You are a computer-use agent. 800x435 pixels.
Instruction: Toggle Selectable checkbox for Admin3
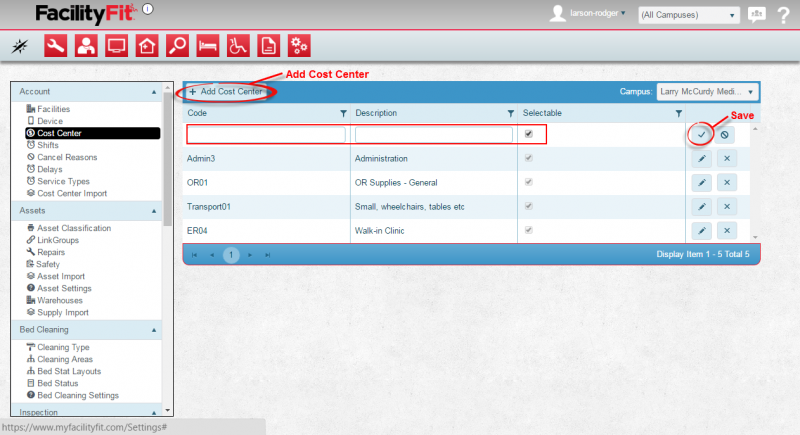point(529,158)
